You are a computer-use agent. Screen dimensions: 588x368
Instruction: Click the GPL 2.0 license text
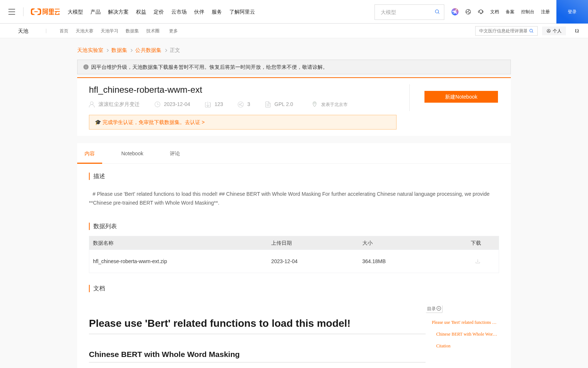coord(284,105)
